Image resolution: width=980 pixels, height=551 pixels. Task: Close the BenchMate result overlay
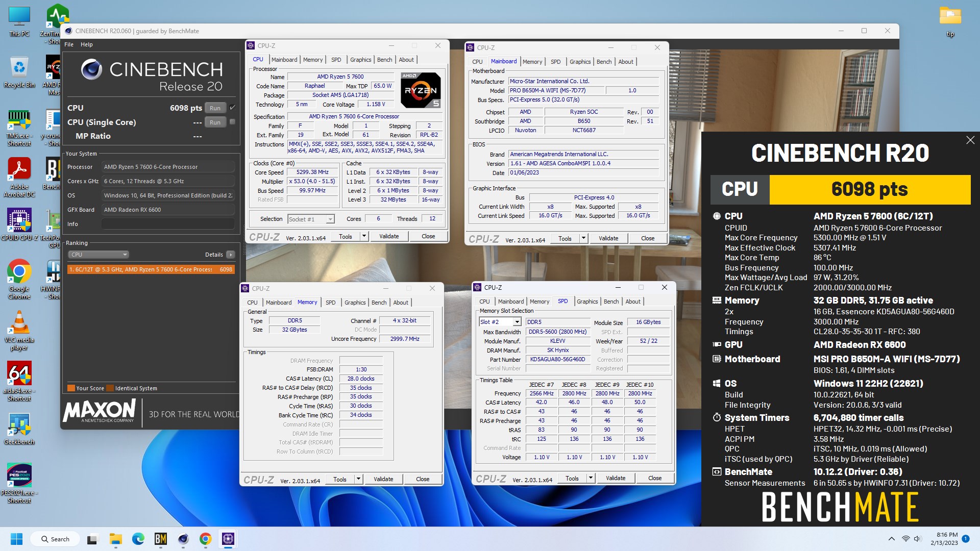pos(970,140)
